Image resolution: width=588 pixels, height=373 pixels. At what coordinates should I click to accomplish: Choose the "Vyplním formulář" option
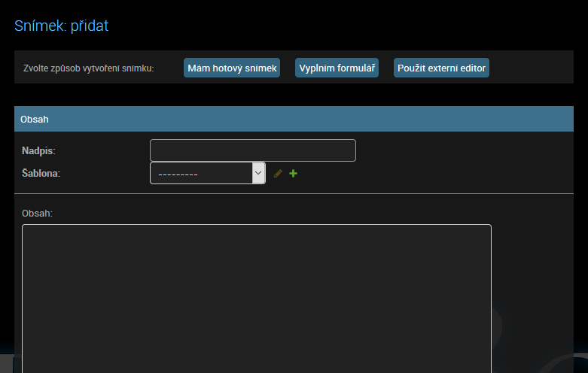(x=337, y=68)
